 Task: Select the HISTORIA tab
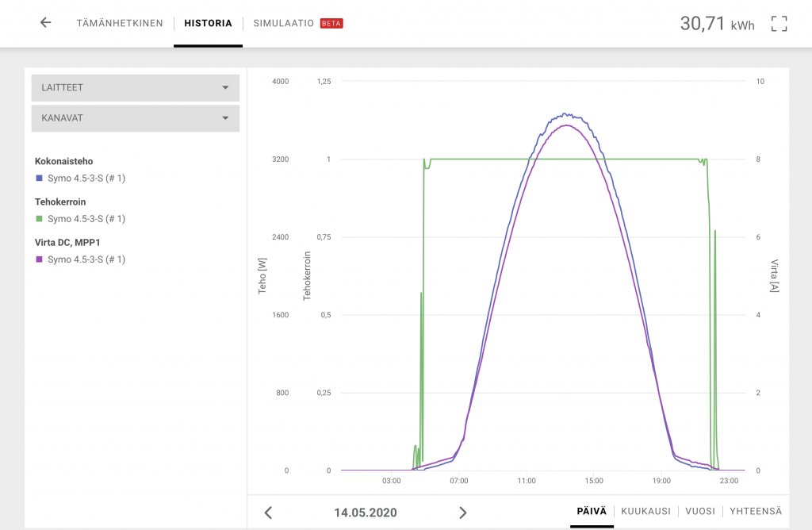click(x=208, y=24)
